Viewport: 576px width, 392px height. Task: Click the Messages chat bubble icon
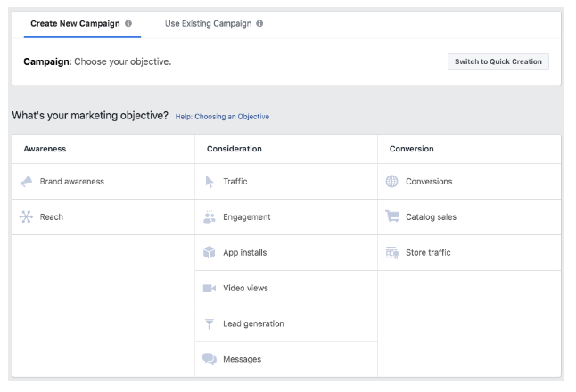click(x=210, y=360)
